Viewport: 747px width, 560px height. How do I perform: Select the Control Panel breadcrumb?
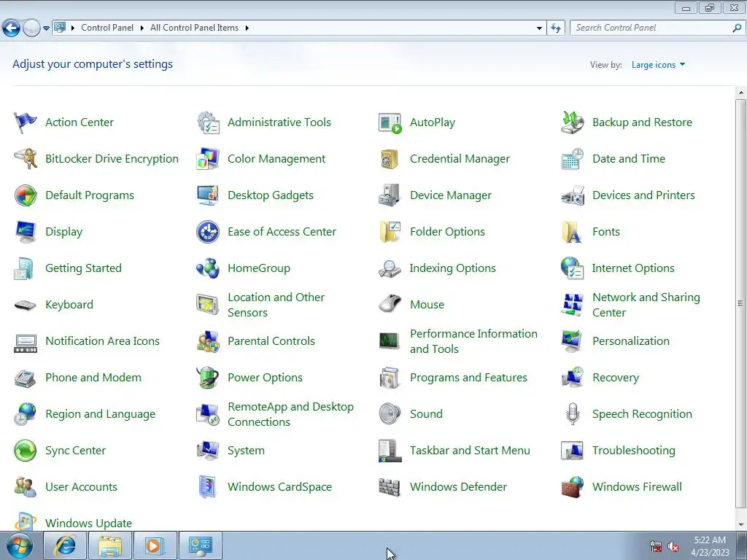coord(107,28)
